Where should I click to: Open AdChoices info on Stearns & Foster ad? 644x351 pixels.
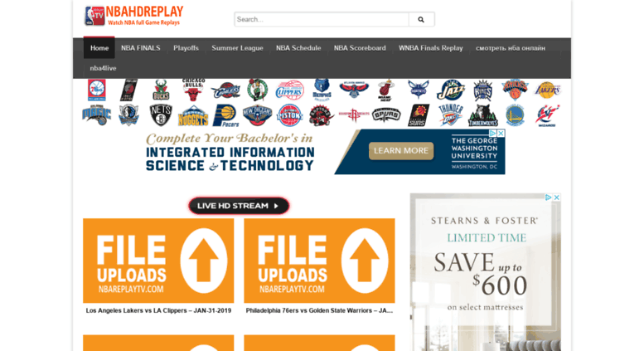coord(549,197)
